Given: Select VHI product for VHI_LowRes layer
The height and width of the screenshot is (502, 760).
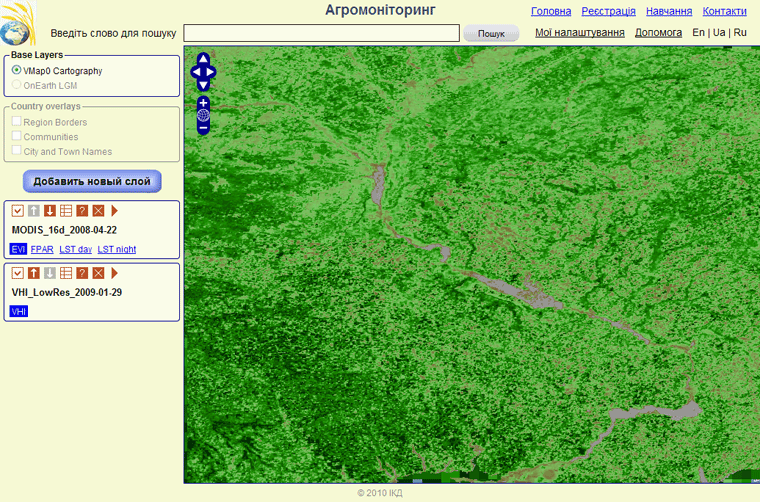Looking at the screenshot, I should (19, 311).
